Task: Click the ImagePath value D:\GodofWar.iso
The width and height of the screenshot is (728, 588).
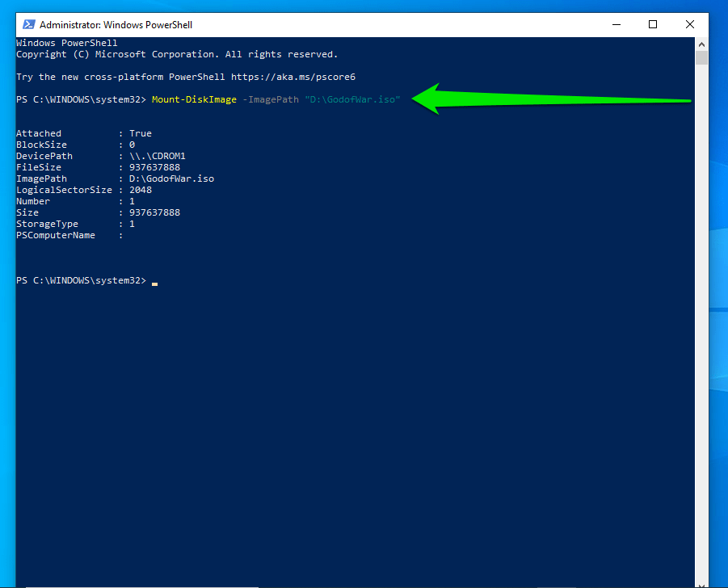Action: (171, 178)
